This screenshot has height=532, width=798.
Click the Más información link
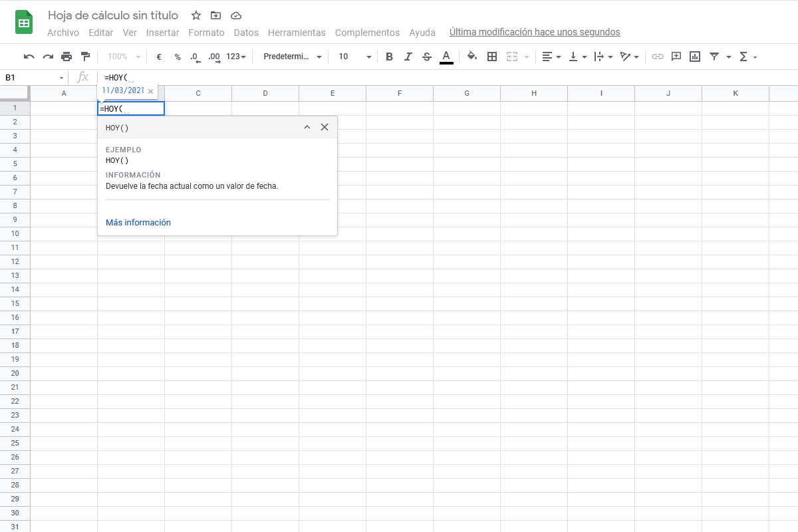(x=138, y=222)
